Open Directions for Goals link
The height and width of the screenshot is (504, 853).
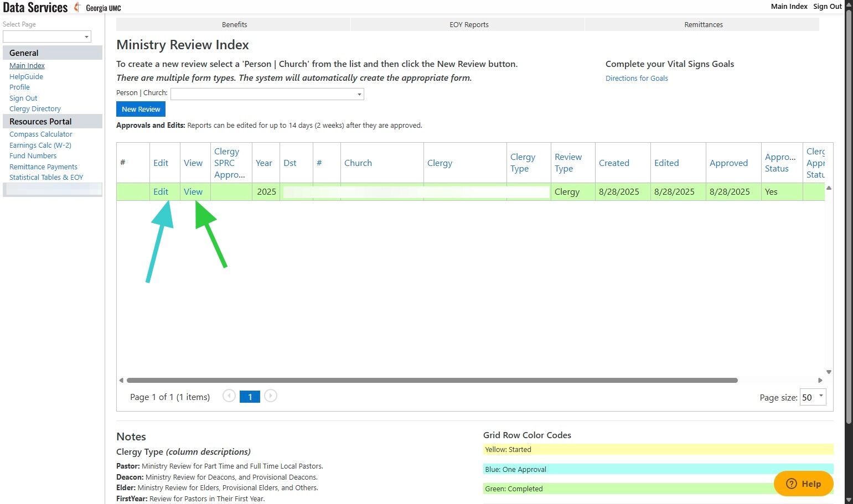point(637,78)
